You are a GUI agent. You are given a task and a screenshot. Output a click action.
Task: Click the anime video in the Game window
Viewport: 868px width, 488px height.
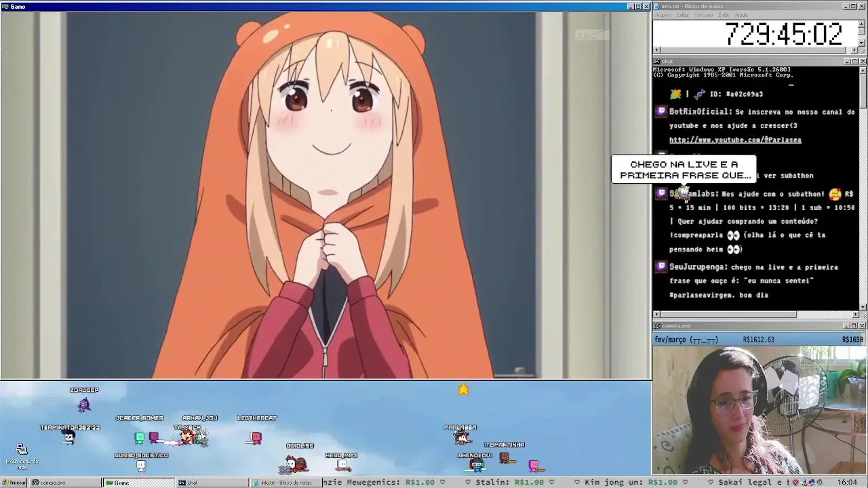pyautogui.click(x=325, y=195)
